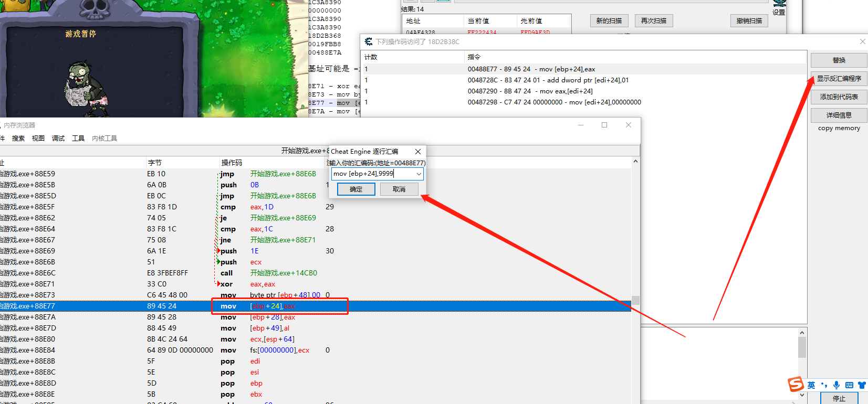Click the 显示反汇编程序 button

(839, 79)
